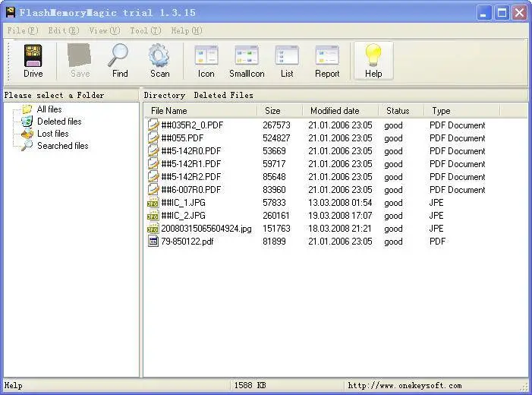Click the JPG icon of ##IC_2.JPG
The height and width of the screenshot is (395, 532).
pos(153,215)
